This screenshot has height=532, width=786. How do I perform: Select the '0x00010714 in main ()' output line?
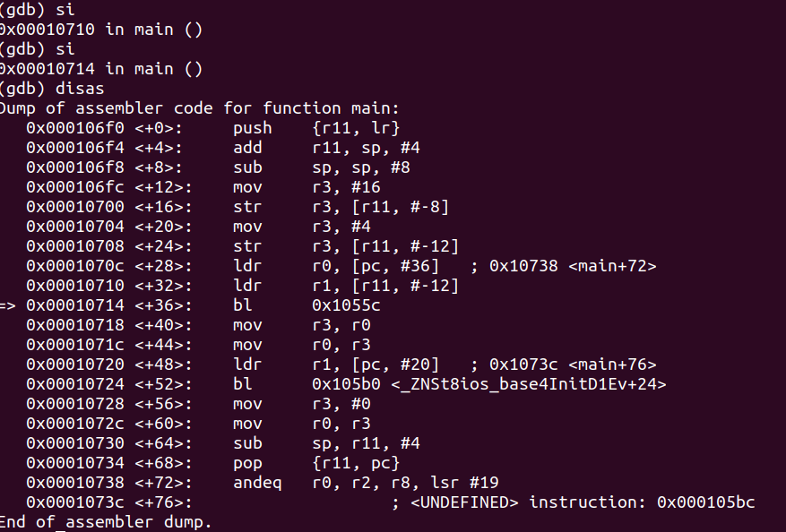100,69
